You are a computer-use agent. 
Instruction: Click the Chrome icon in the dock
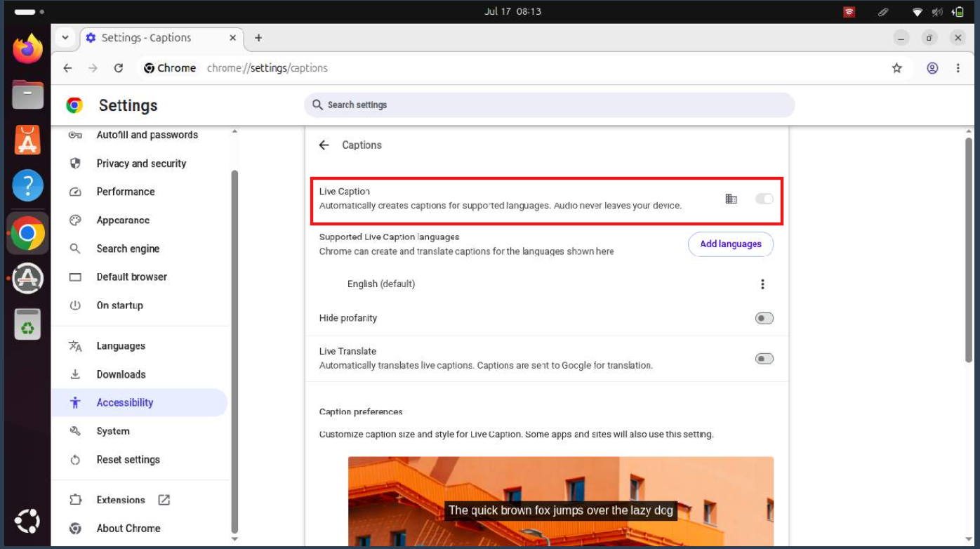click(27, 233)
